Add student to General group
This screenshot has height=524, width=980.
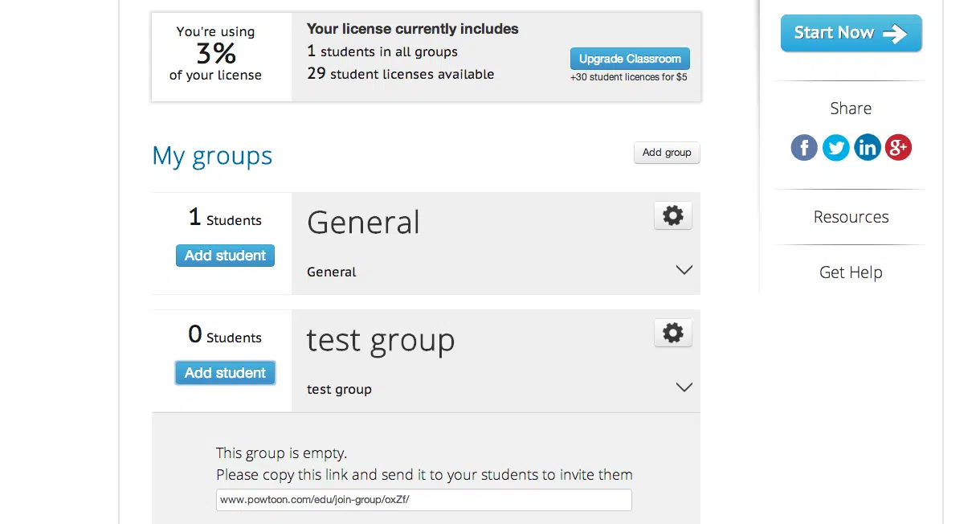(225, 256)
